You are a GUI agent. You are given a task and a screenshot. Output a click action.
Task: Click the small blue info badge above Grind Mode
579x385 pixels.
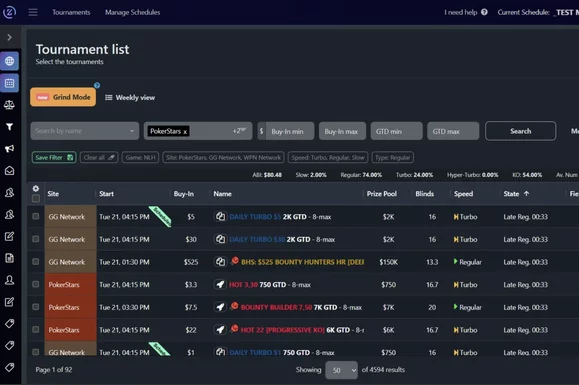(97, 85)
